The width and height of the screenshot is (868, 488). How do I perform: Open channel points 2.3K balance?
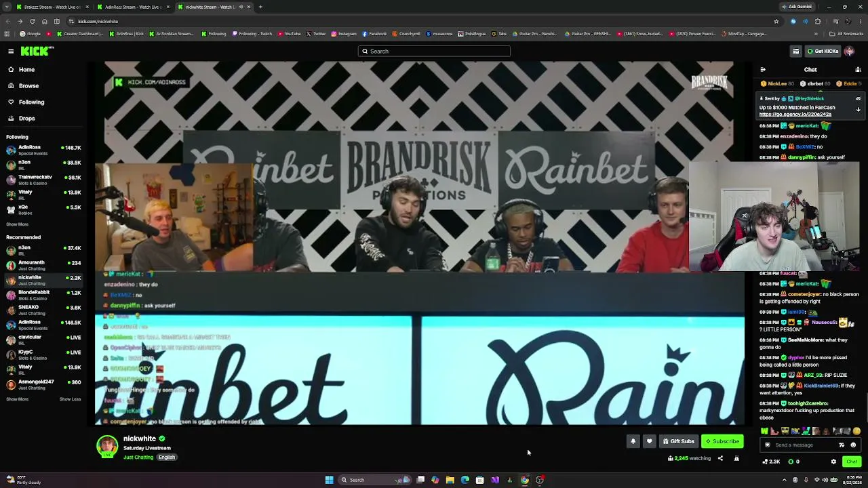(771, 462)
